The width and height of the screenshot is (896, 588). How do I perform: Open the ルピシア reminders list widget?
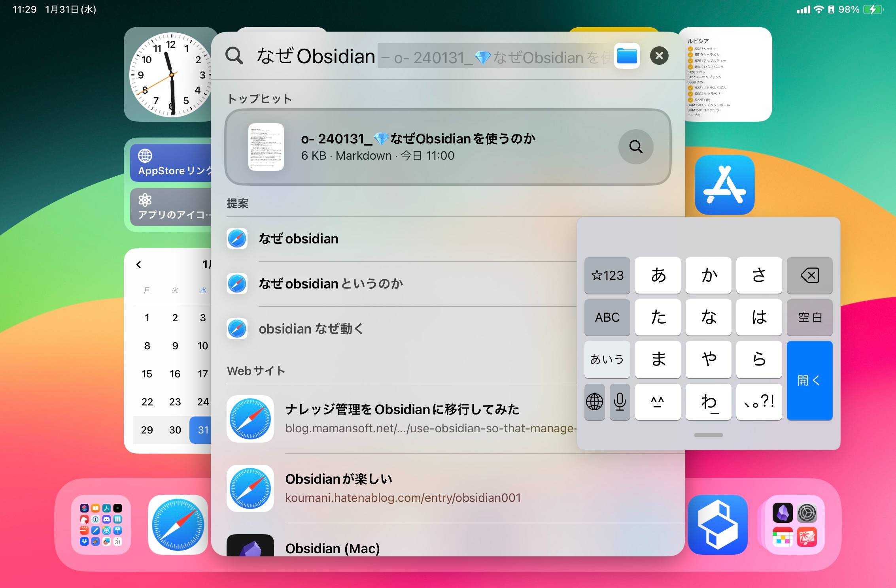pos(728,74)
